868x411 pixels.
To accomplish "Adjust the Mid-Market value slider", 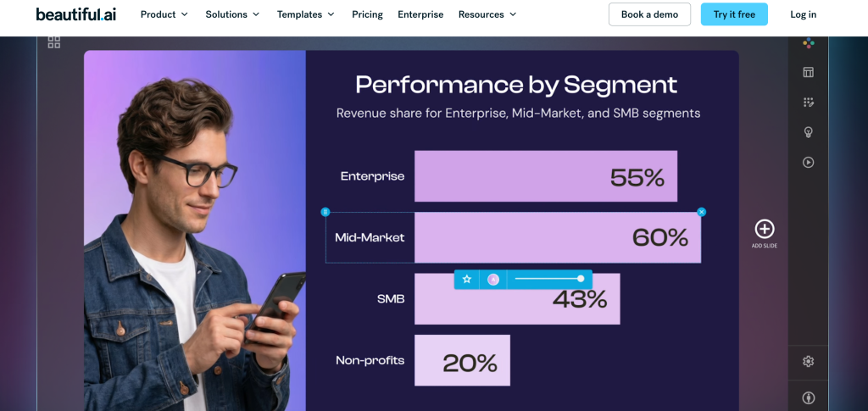I will (x=548, y=279).
